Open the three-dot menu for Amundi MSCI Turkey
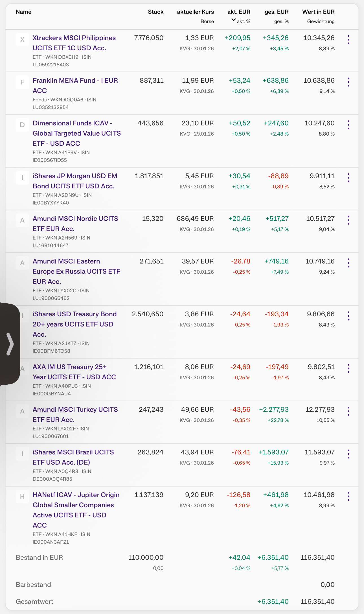Screen dimensions: 364x614 click(348, 411)
